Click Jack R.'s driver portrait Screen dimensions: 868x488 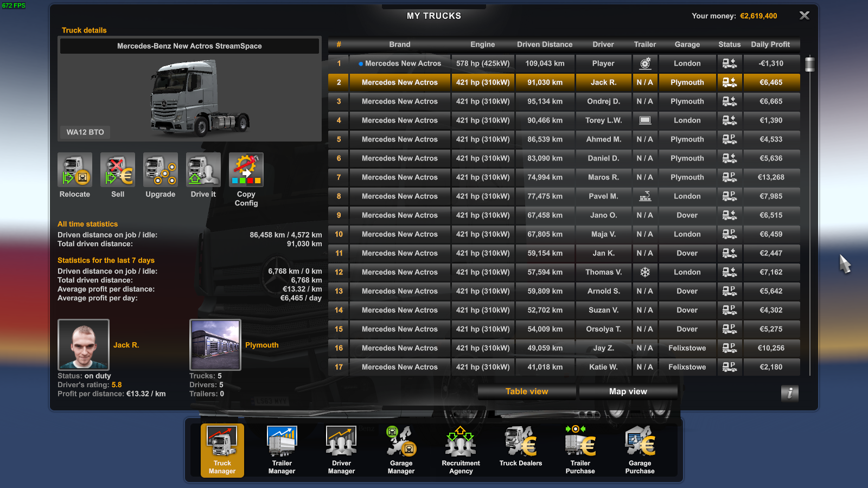pyautogui.click(x=84, y=345)
